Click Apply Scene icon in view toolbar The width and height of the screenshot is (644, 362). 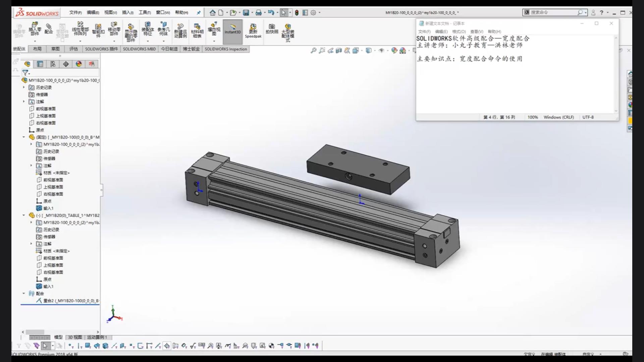click(x=403, y=51)
